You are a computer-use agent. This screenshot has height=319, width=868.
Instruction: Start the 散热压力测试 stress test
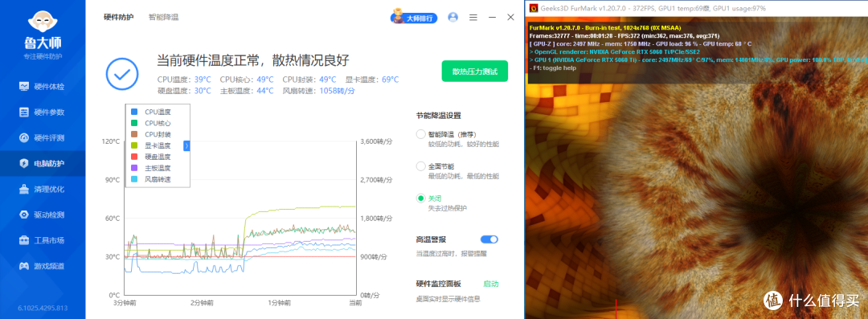[x=474, y=72]
